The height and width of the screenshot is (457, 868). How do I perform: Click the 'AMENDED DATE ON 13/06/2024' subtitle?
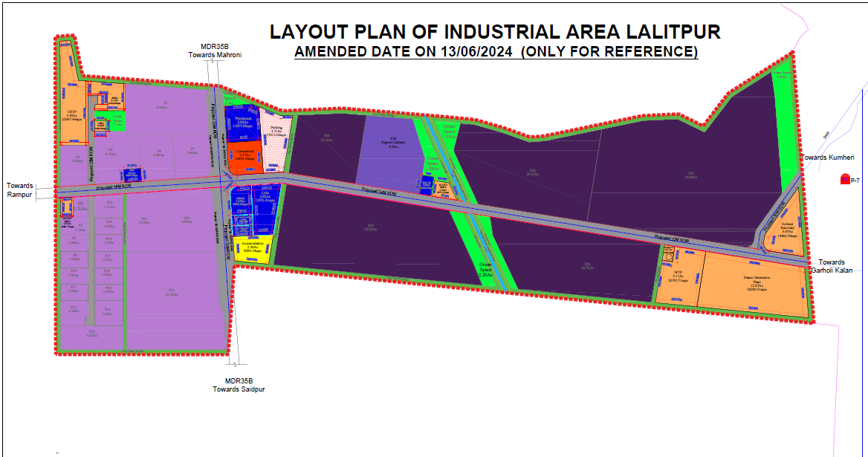404,51
